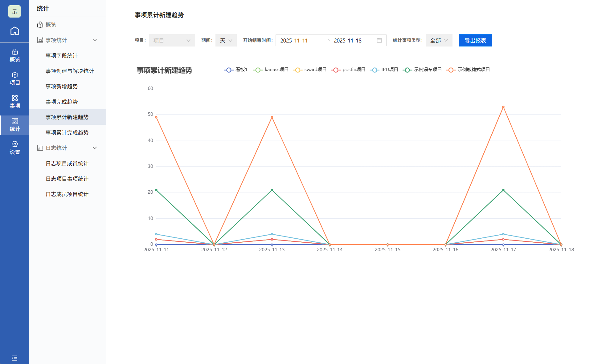Image resolution: width=606 pixels, height=364 pixels.
Task: Click start date field 2025-11-11
Action: pos(294,40)
